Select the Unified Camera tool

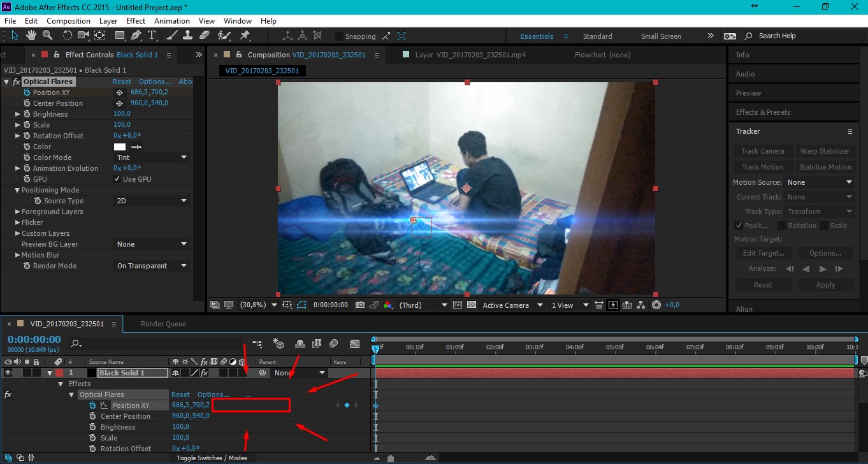[x=84, y=35]
